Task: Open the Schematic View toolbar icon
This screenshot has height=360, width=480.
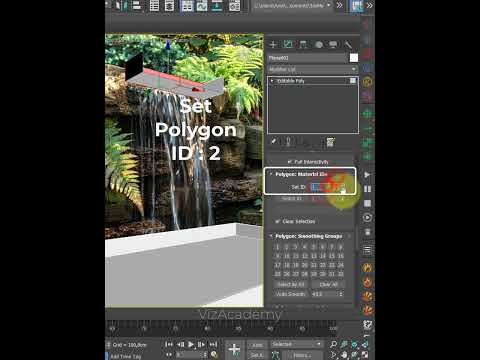Action: pos(217,6)
